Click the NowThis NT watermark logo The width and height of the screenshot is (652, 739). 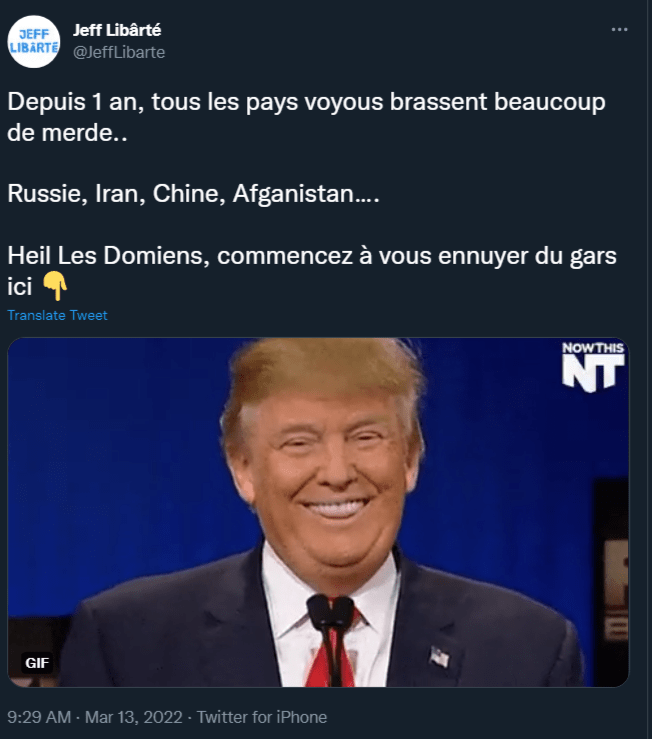pos(593,367)
